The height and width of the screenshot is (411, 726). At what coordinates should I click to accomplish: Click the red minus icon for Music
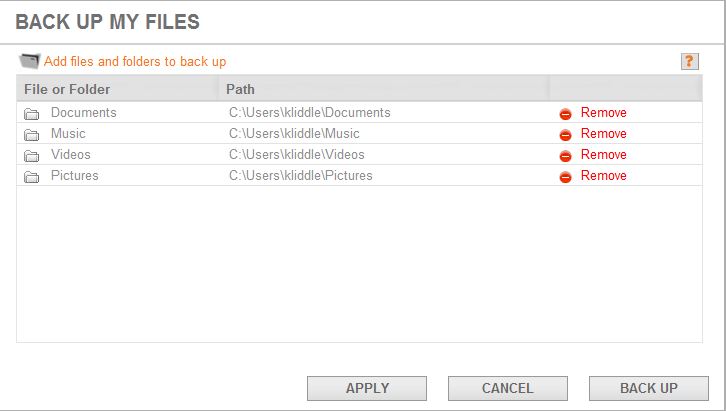[x=565, y=135]
